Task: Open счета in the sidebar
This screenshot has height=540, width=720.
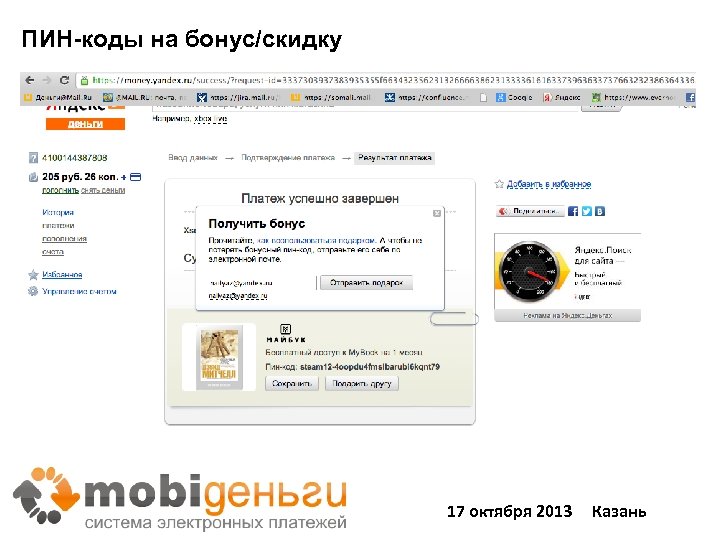Action: coord(53,252)
